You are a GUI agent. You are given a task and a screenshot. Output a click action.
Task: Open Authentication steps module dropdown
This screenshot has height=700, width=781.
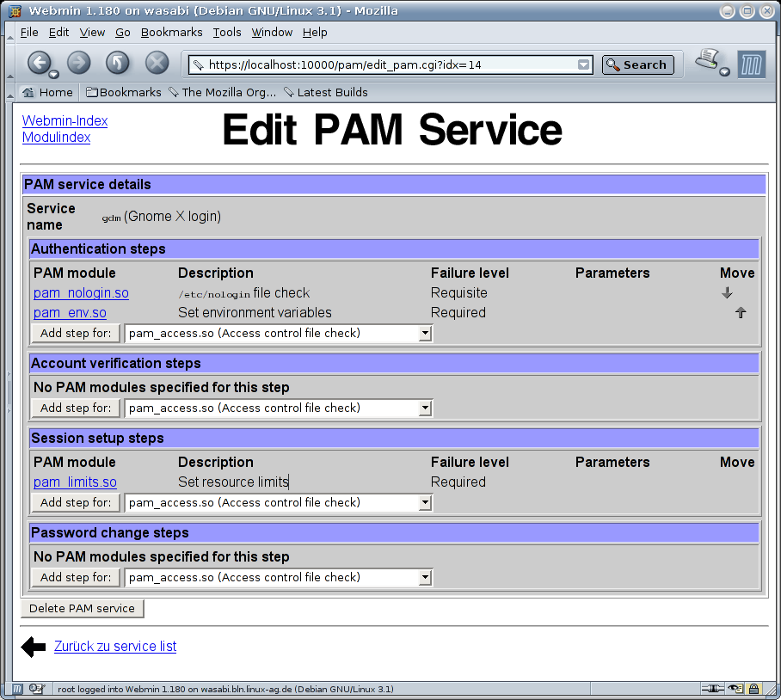[279, 333]
